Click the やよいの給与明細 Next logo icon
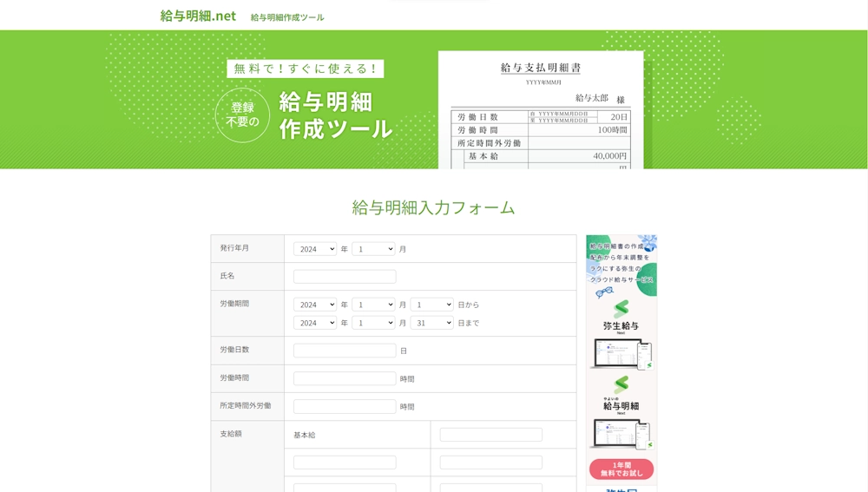The width and height of the screenshot is (868, 492). (621, 386)
